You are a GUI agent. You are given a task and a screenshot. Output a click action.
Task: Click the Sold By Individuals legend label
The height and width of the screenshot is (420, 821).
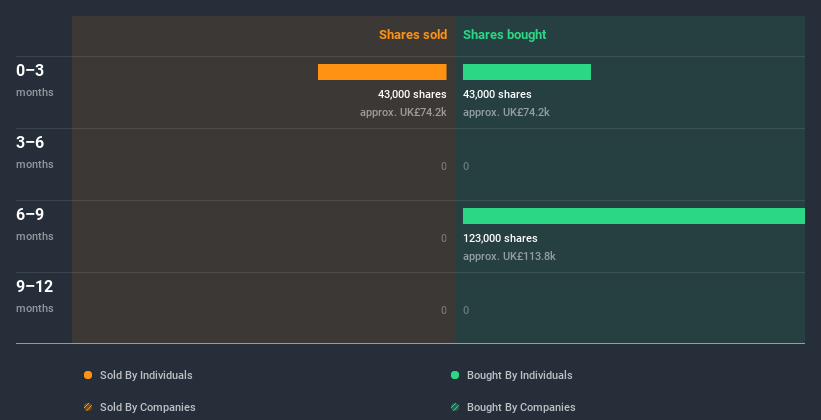(x=146, y=375)
